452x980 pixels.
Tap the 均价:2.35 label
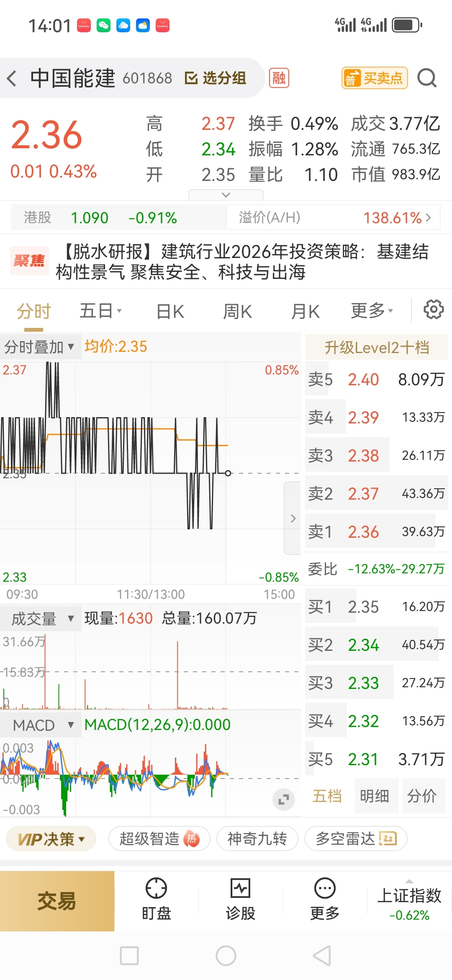[116, 346]
